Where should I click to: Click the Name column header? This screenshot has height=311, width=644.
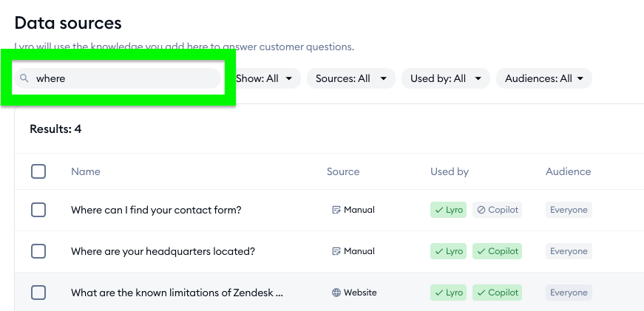pyautogui.click(x=86, y=171)
